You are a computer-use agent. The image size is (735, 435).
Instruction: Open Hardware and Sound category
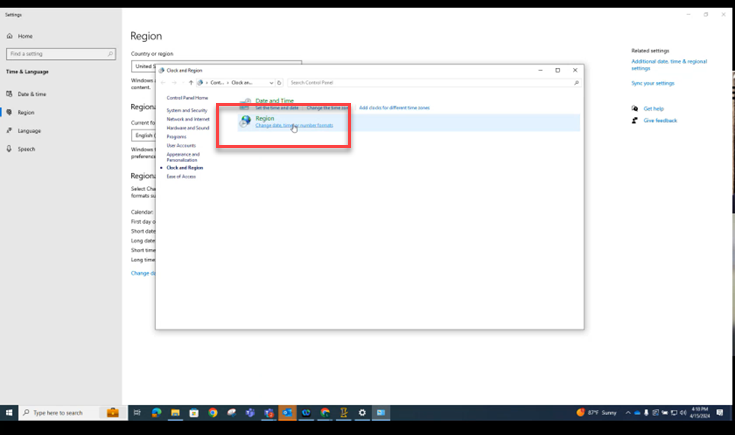(x=188, y=128)
